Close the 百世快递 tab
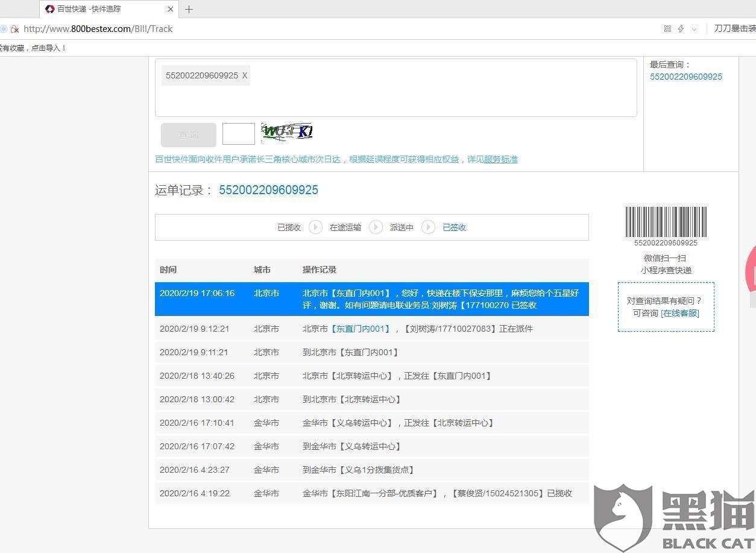The width and height of the screenshot is (756, 553). pyautogui.click(x=171, y=9)
